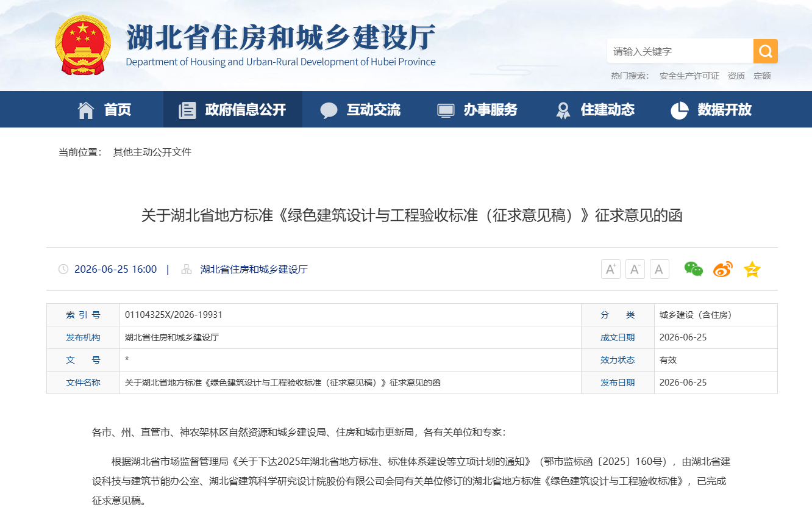Click the orange search magnifier button

pos(766,51)
